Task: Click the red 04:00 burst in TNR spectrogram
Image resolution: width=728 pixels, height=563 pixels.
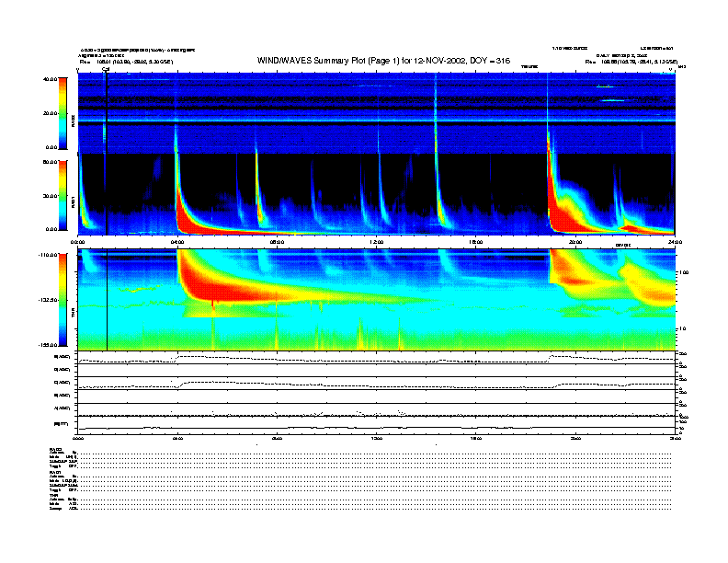Action: click(213, 288)
